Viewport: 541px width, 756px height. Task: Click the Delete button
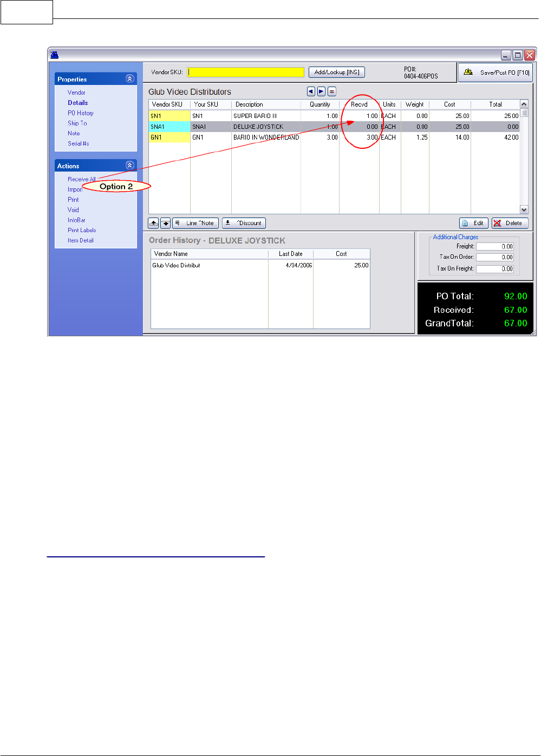[510, 223]
